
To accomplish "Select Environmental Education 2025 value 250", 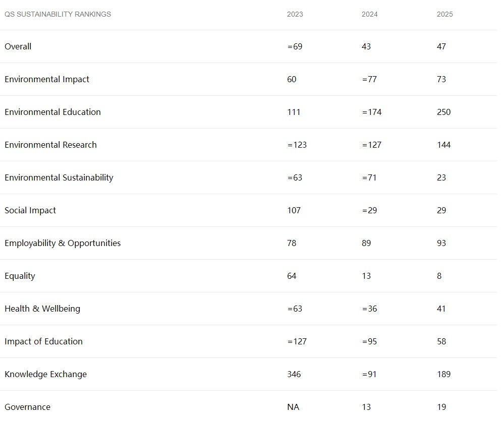I will tap(444, 112).
